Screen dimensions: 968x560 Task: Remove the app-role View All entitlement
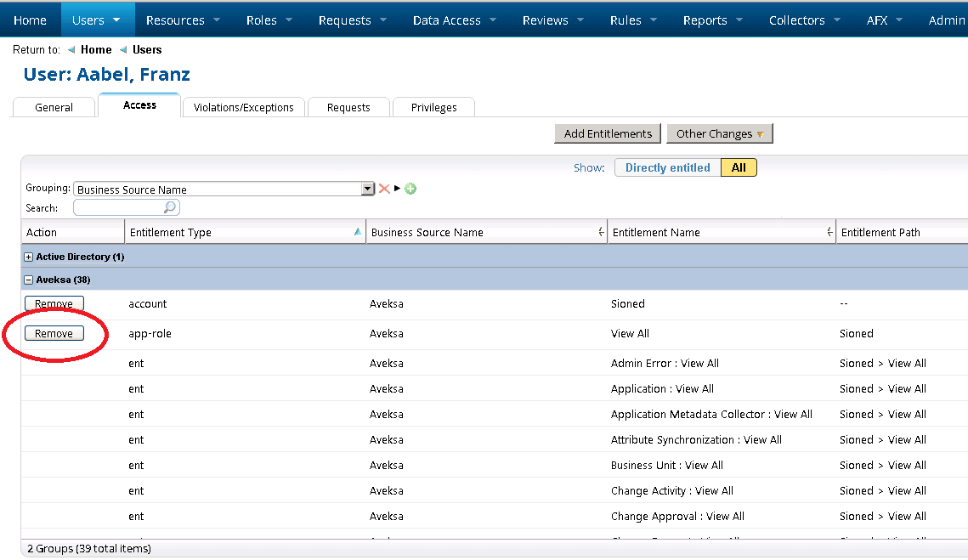[54, 333]
